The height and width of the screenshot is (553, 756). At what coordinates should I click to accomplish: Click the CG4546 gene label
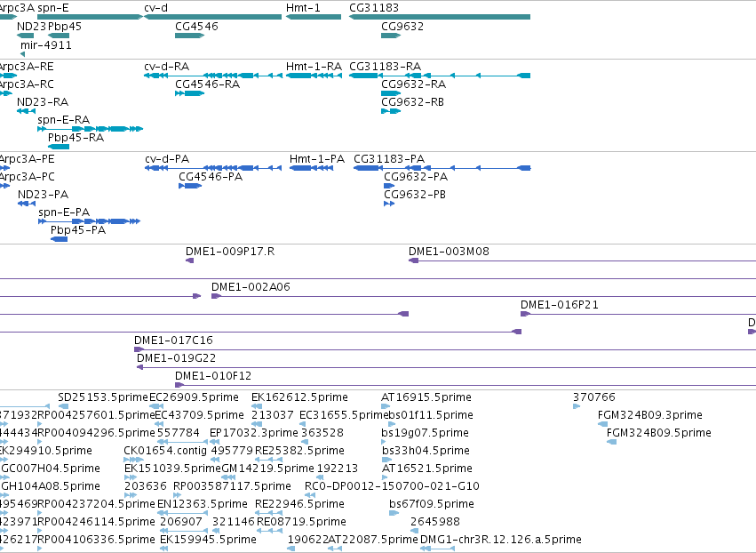[x=196, y=27]
